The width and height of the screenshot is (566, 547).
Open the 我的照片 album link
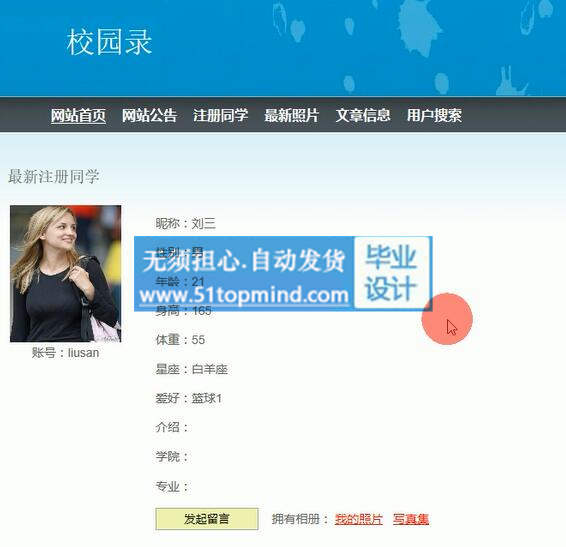tap(358, 519)
